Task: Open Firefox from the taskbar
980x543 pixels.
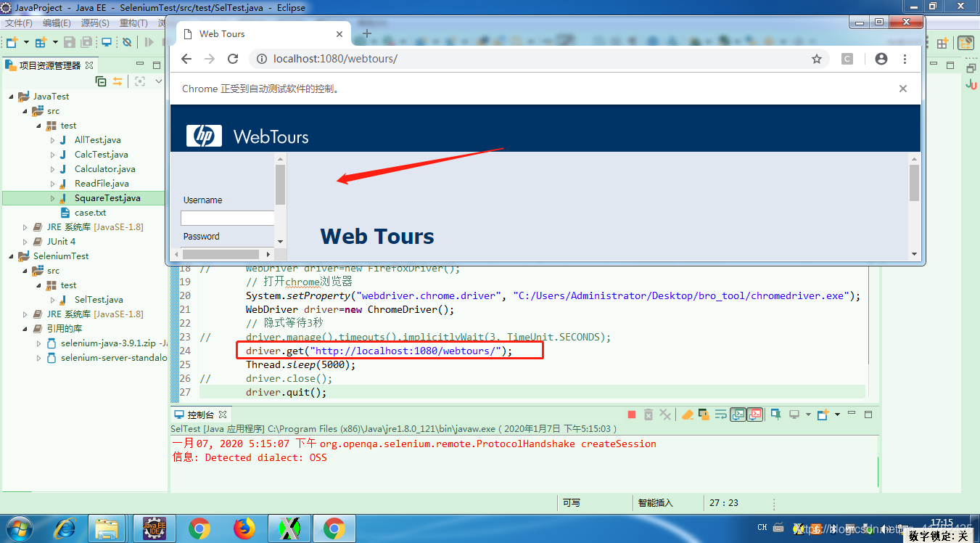Action: [x=245, y=528]
